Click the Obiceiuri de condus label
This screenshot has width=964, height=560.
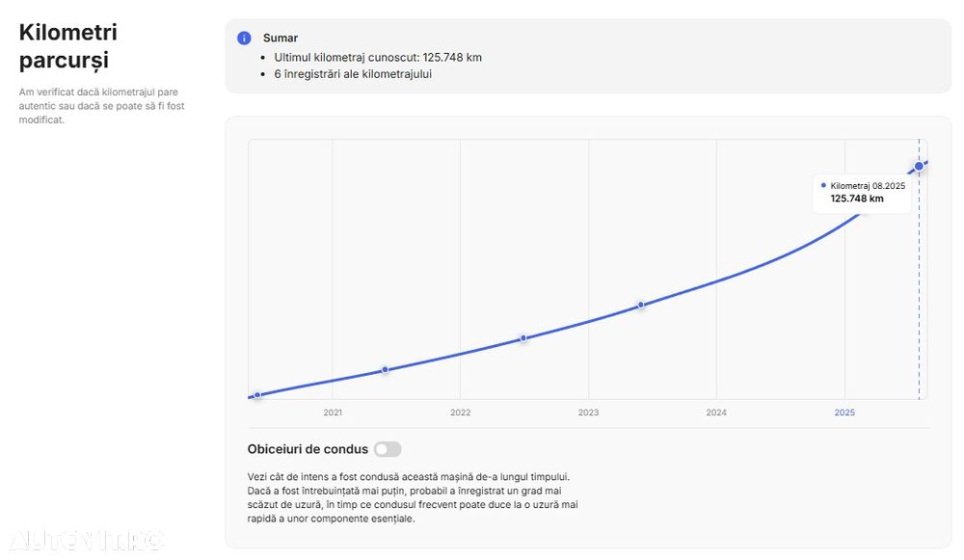pos(308,449)
